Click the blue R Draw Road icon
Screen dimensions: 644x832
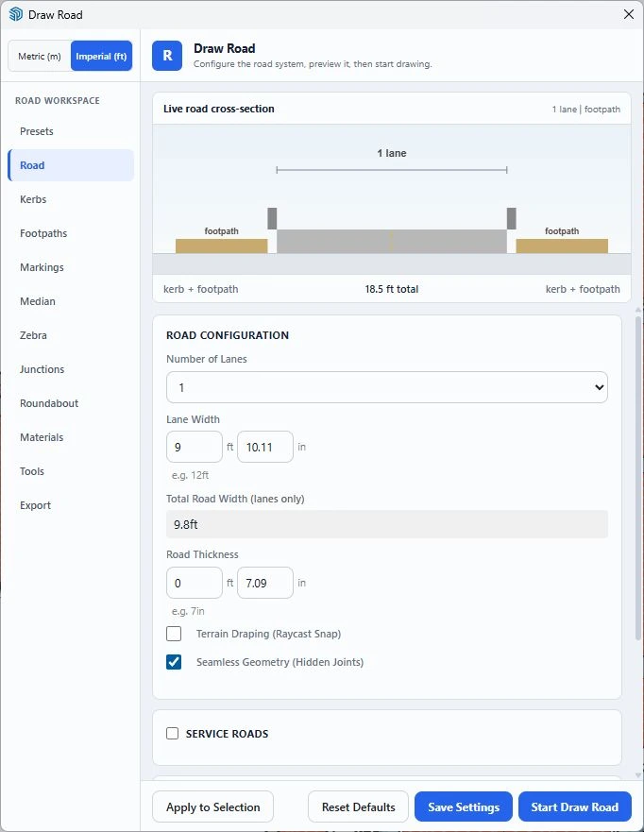(167, 56)
